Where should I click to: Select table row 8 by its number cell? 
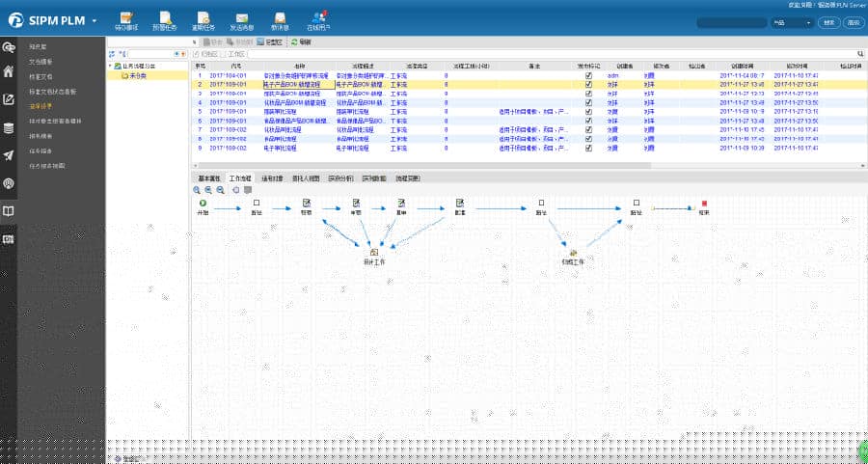click(199, 139)
